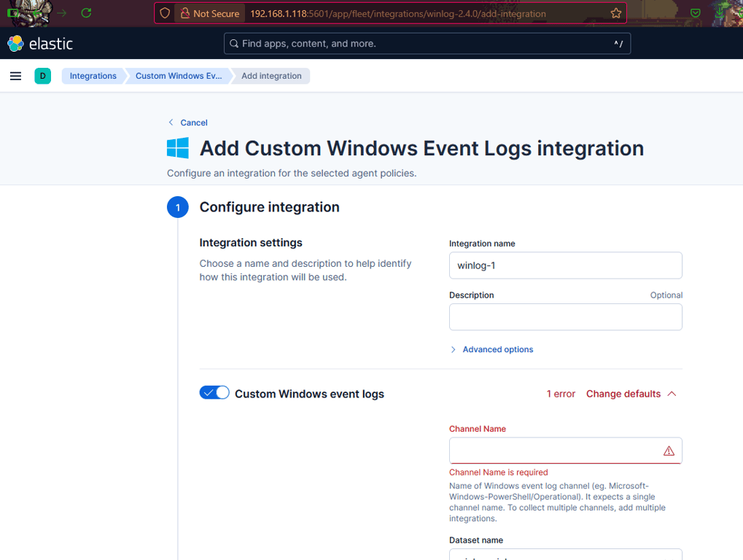This screenshot has width=743, height=560.
Task: Click the Integration settings heading
Action: pos(251,243)
